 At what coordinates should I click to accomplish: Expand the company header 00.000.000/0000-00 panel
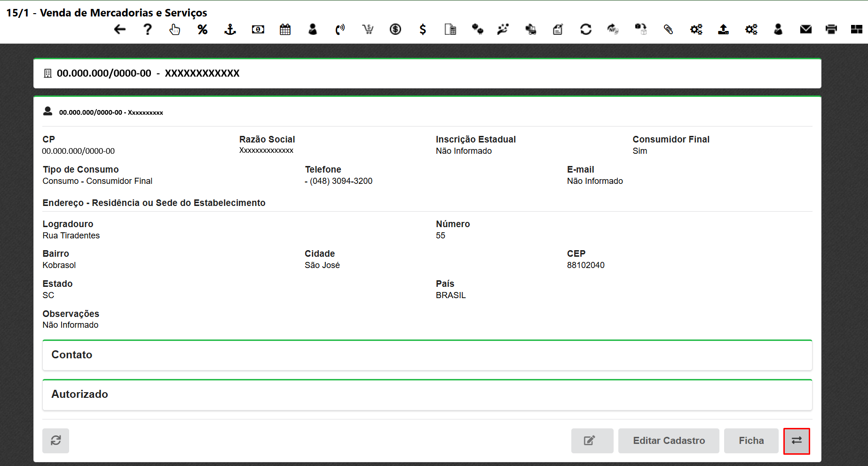pyautogui.click(x=427, y=73)
